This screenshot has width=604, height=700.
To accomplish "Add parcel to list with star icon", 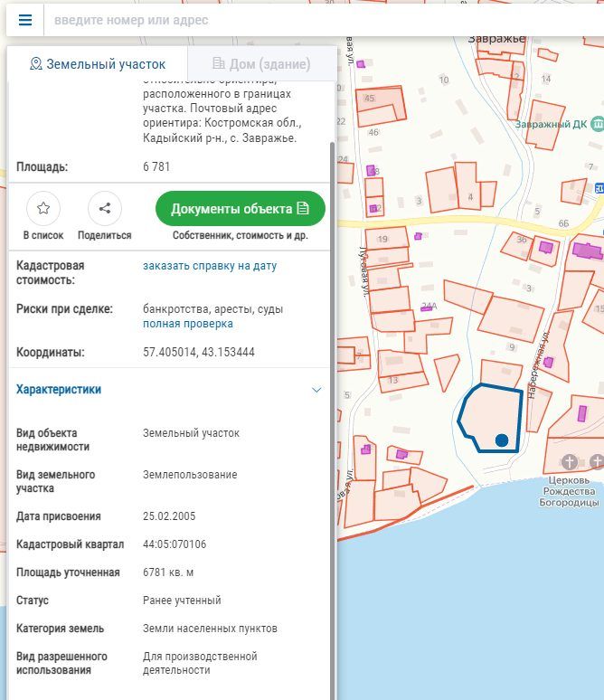I will pyautogui.click(x=43, y=208).
